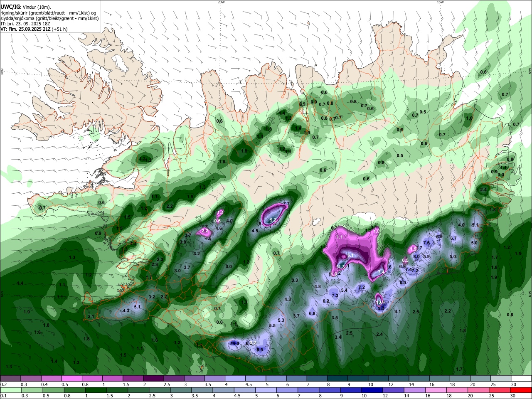Click the '15W' longitude label at the top edge
The image size is (532, 399).
click(x=440, y=2)
